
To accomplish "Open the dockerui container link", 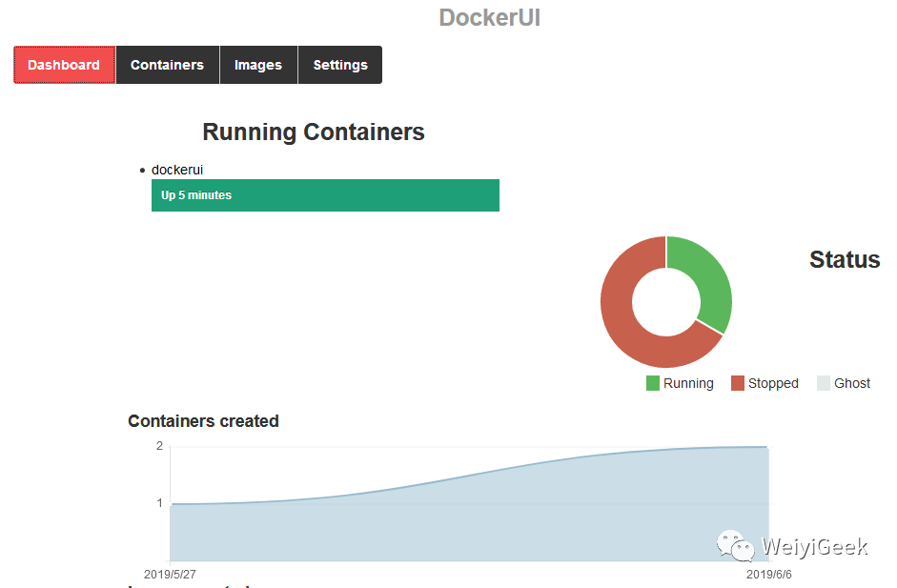I will [177, 170].
